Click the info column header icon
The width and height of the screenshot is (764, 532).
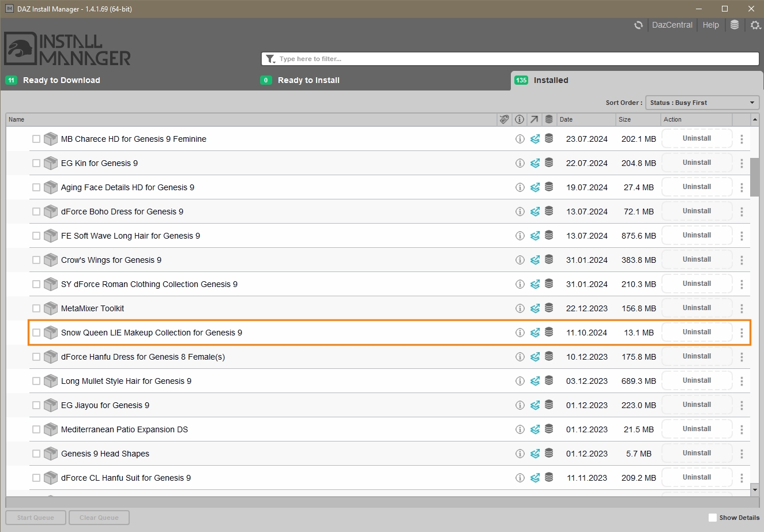coord(520,119)
